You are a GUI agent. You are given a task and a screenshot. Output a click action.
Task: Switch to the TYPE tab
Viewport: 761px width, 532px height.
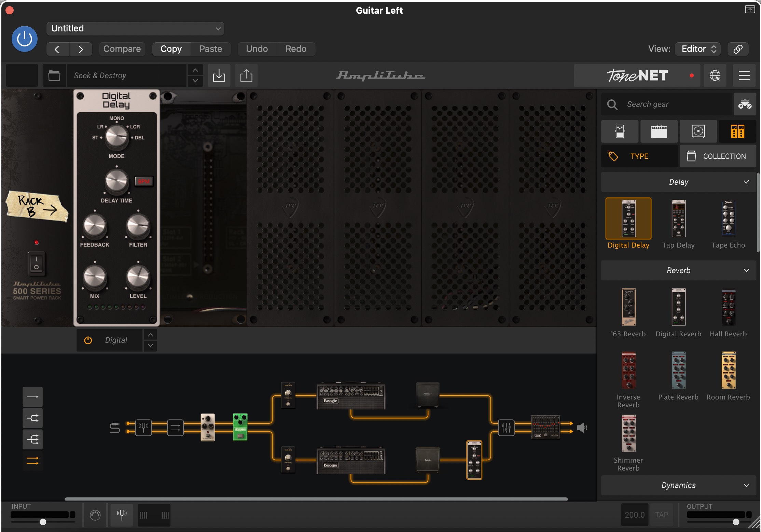coord(639,156)
